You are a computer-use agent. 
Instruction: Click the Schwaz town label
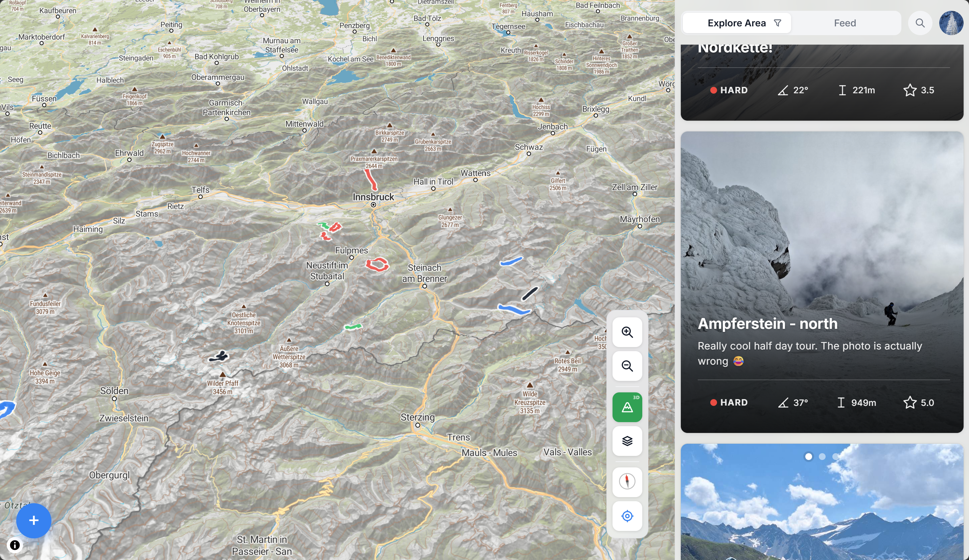tap(529, 147)
